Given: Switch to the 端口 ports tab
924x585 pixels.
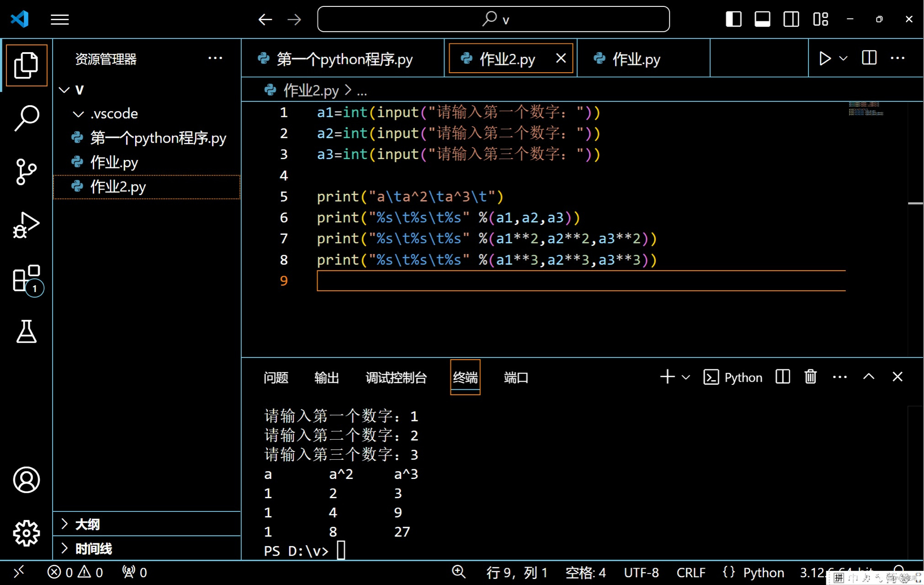Looking at the screenshot, I should pyautogui.click(x=516, y=378).
